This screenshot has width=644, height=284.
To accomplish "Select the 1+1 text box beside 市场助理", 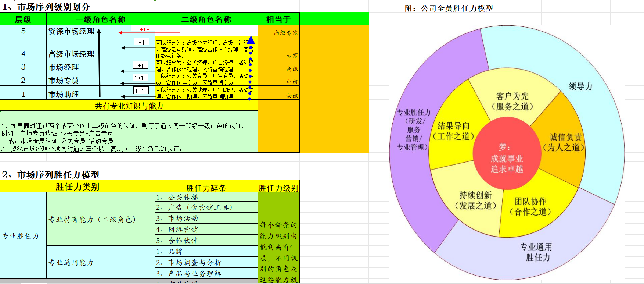I will click(x=141, y=90).
